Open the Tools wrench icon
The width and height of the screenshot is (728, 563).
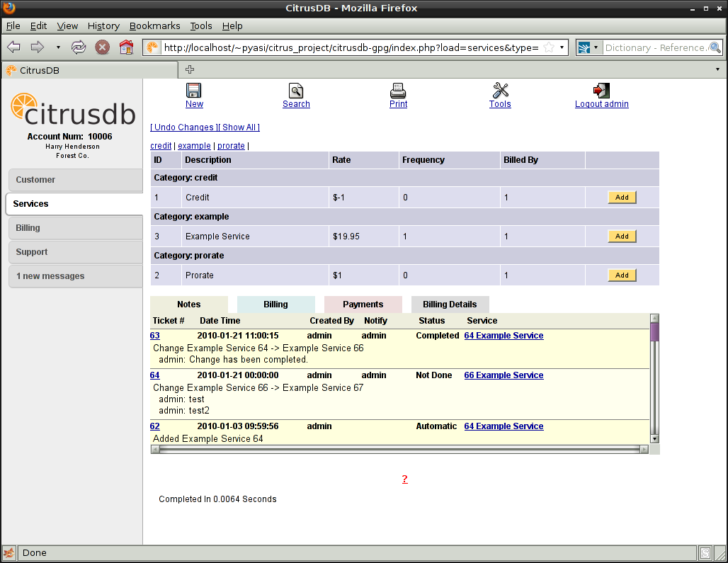tap(500, 91)
